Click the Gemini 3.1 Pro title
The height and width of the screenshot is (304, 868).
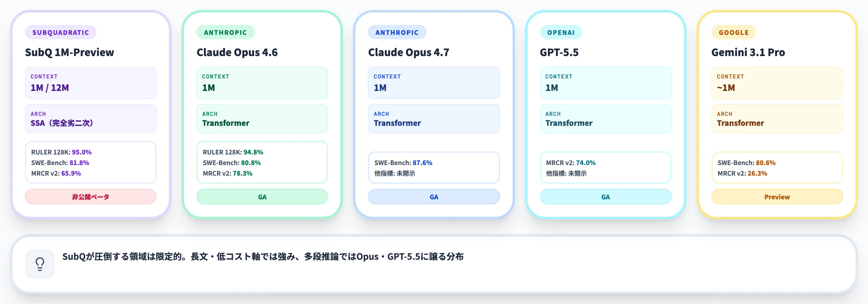tap(748, 52)
